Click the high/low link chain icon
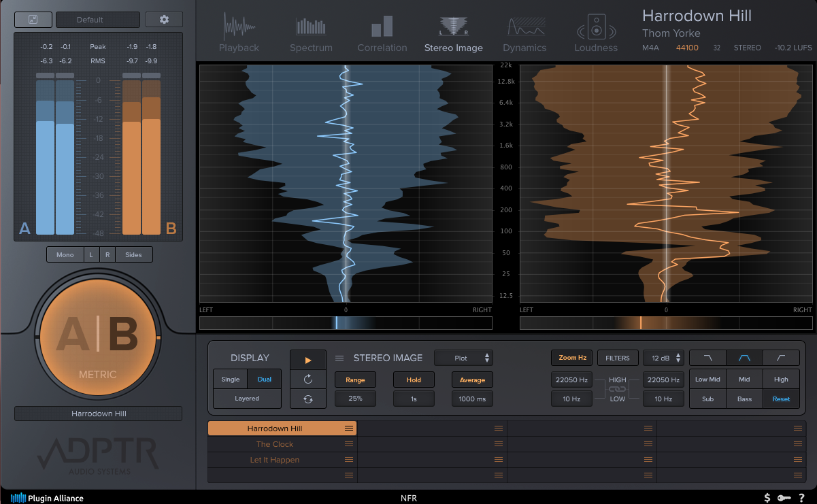 point(617,389)
